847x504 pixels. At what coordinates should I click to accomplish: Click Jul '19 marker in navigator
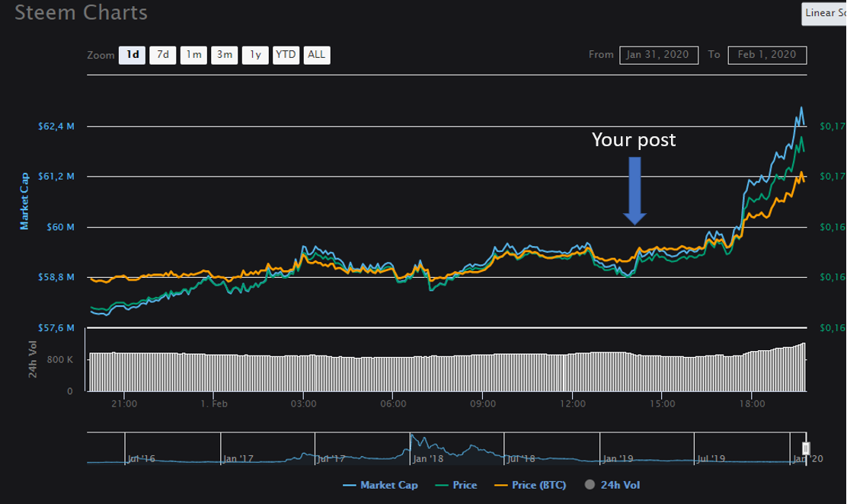click(711, 458)
